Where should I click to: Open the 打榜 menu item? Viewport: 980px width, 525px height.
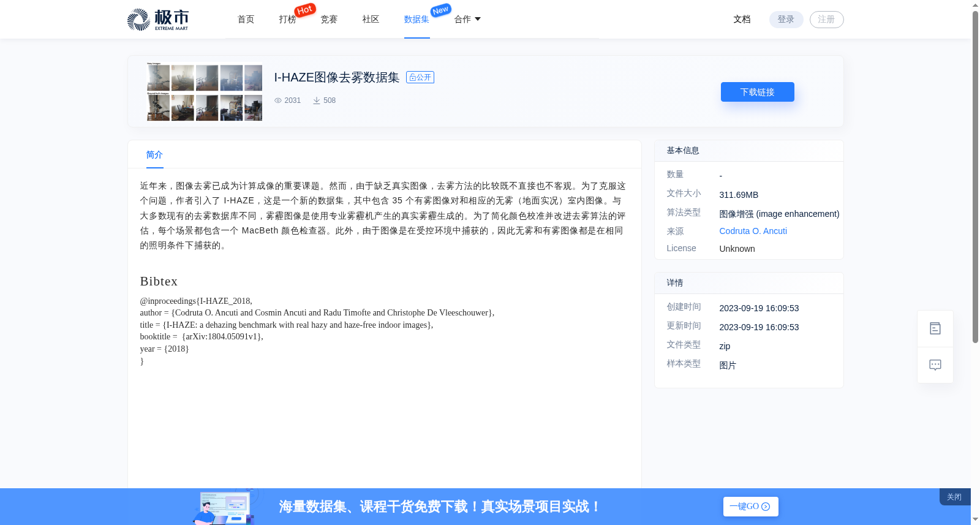tap(287, 20)
